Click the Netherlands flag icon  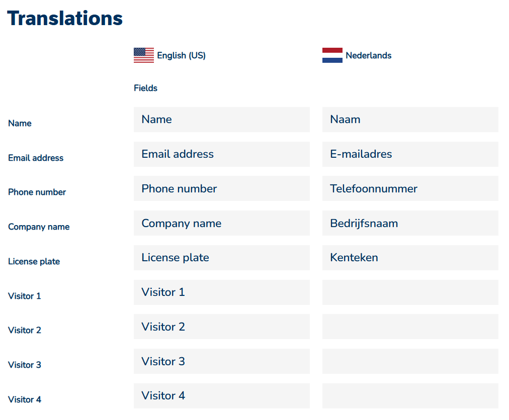coord(332,55)
